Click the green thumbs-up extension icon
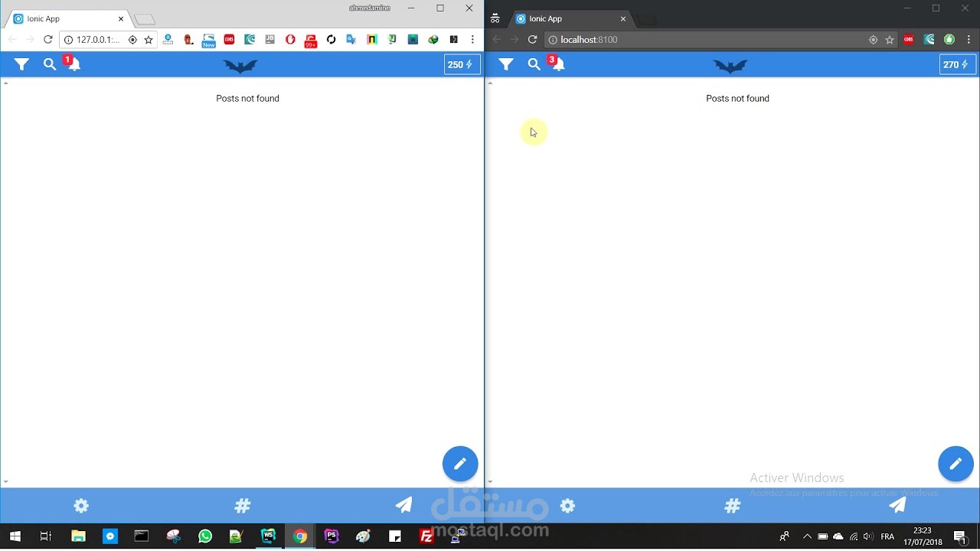980x551 pixels. [x=949, y=40]
